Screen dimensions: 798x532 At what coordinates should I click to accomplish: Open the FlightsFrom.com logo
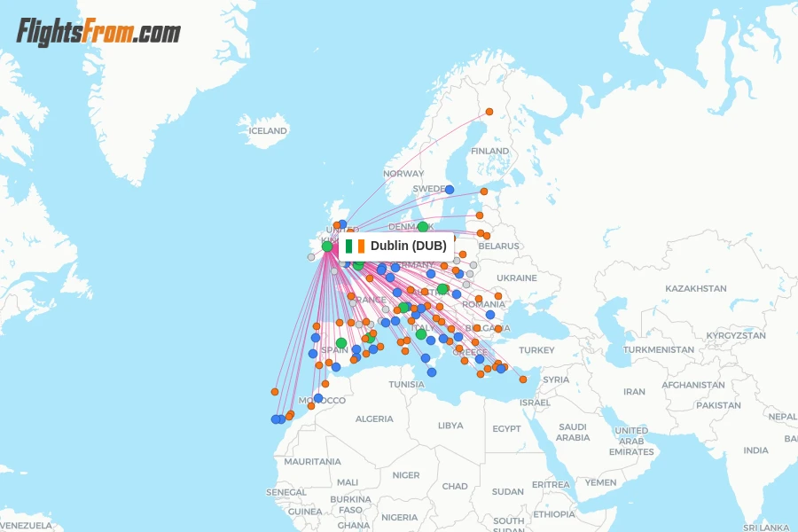98,32
